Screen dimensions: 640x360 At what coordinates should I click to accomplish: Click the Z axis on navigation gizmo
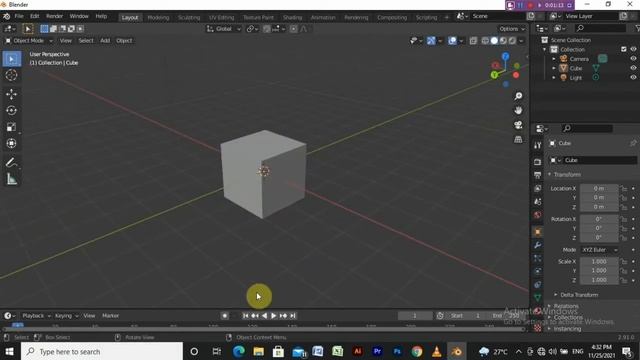click(506, 56)
